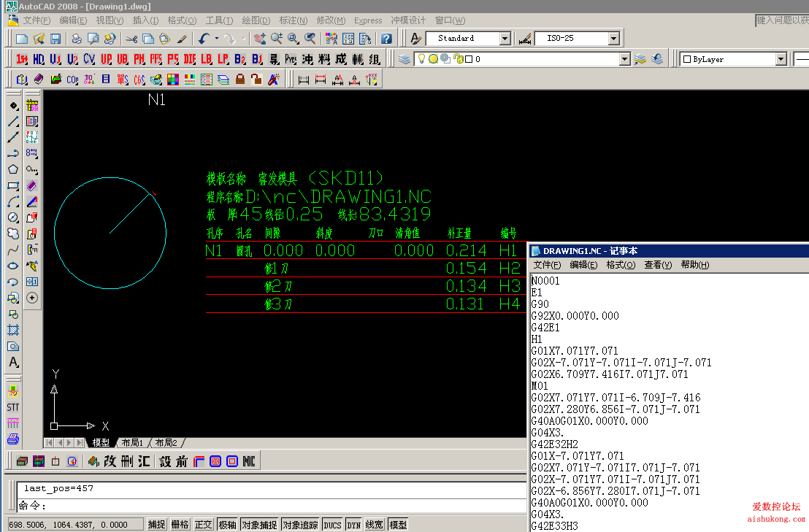
Task: Click the Undo arrow icon
Action: tap(204, 38)
